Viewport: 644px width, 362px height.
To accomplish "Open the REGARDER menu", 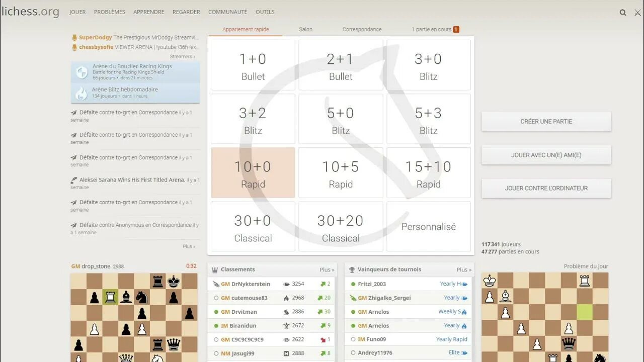I will pos(186,12).
